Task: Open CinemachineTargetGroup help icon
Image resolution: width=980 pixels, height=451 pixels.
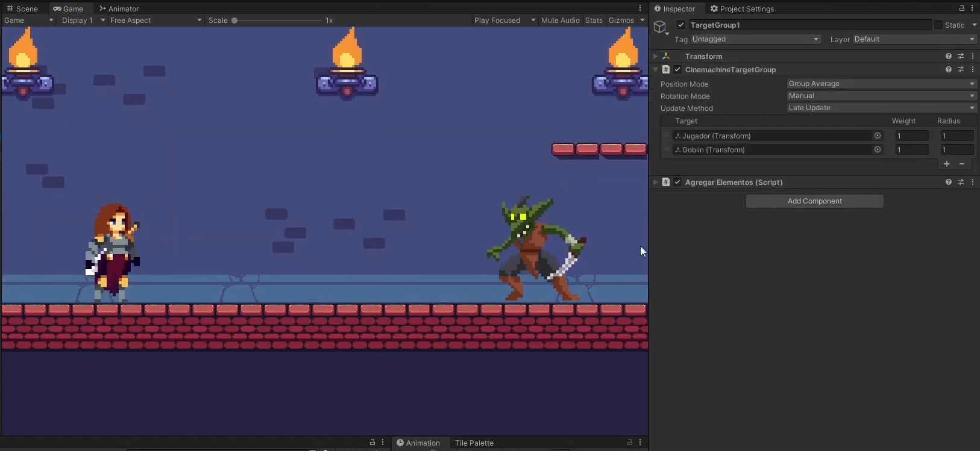Action: tap(949, 69)
